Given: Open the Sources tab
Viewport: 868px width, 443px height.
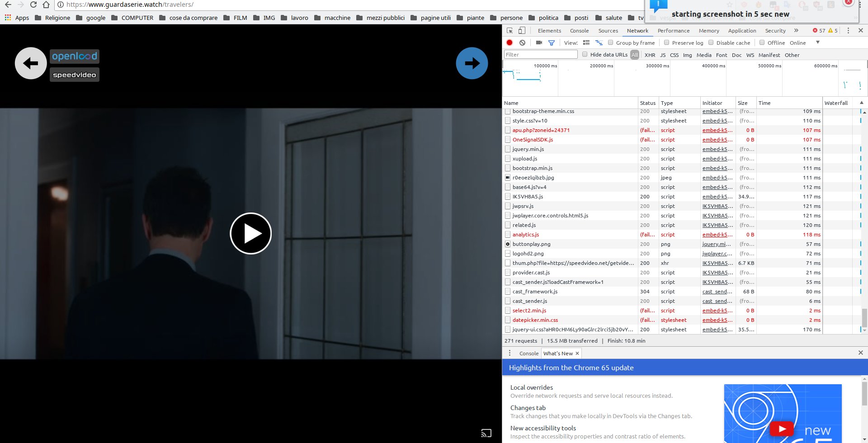Looking at the screenshot, I should click(608, 31).
